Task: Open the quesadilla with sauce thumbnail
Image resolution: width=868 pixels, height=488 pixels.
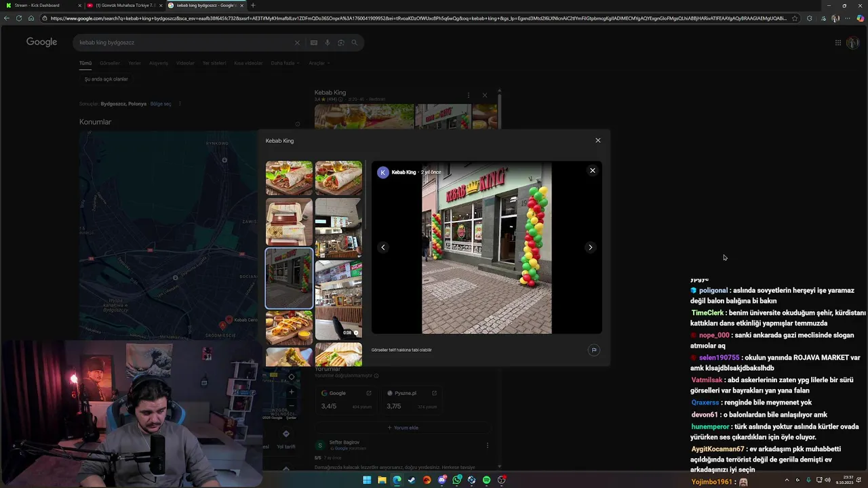Action: [x=289, y=328]
